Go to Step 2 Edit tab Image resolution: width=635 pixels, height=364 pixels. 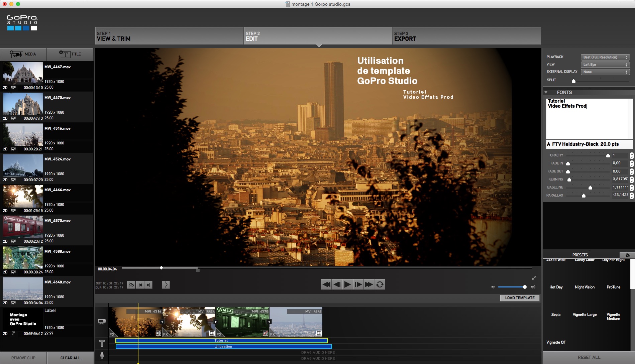point(318,36)
